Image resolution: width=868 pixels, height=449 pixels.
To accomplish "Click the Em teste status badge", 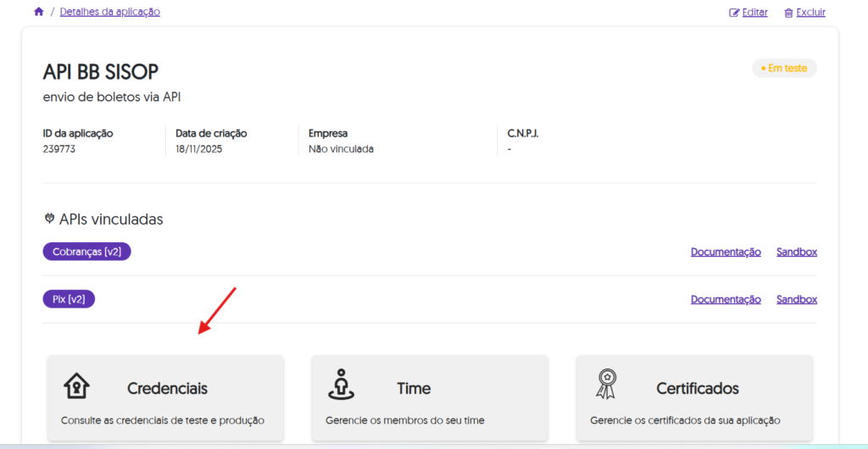I will pos(784,68).
